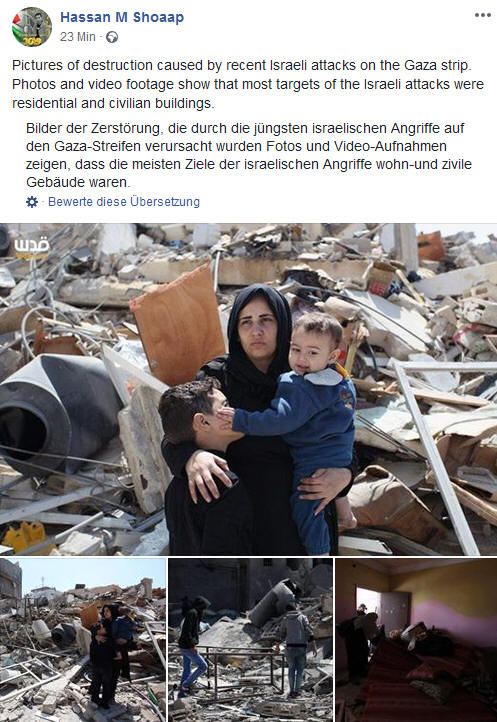This screenshot has width=497, height=722.
Task: Open the three-dot post options menu
Action: click(482, 15)
